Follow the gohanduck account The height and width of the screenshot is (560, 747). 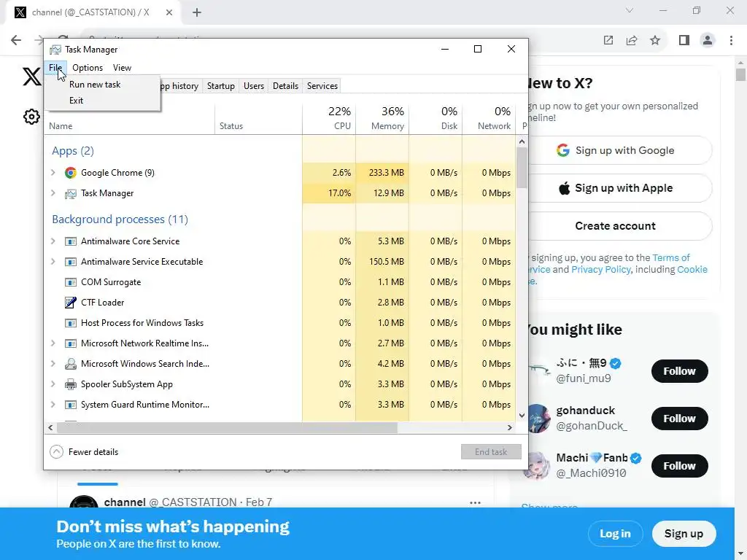pyautogui.click(x=679, y=419)
